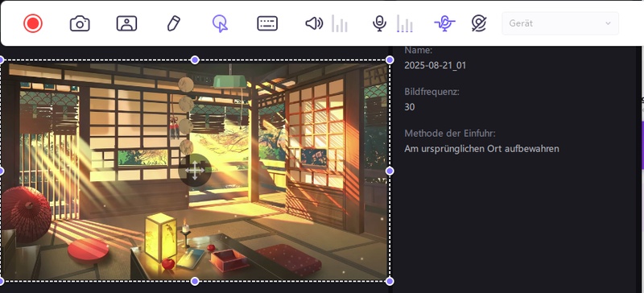Viewport: 644px width, 293px height.
Task: Open the Gerät dropdown
Action: (560, 23)
